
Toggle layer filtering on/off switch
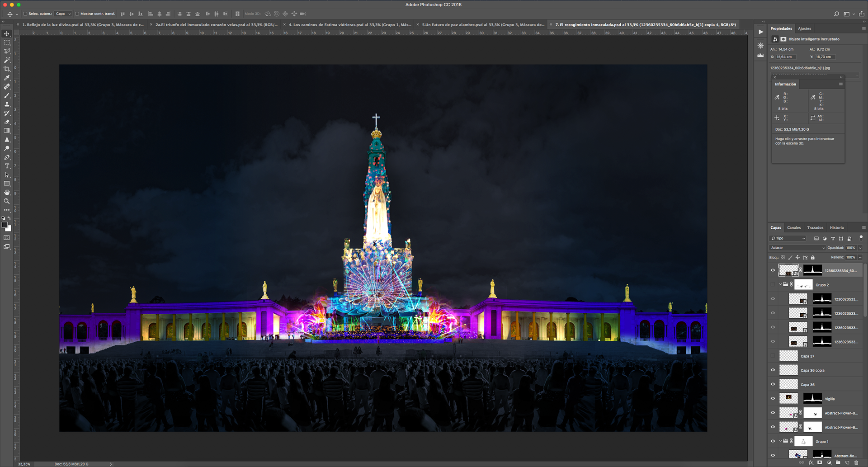[861, 237]
